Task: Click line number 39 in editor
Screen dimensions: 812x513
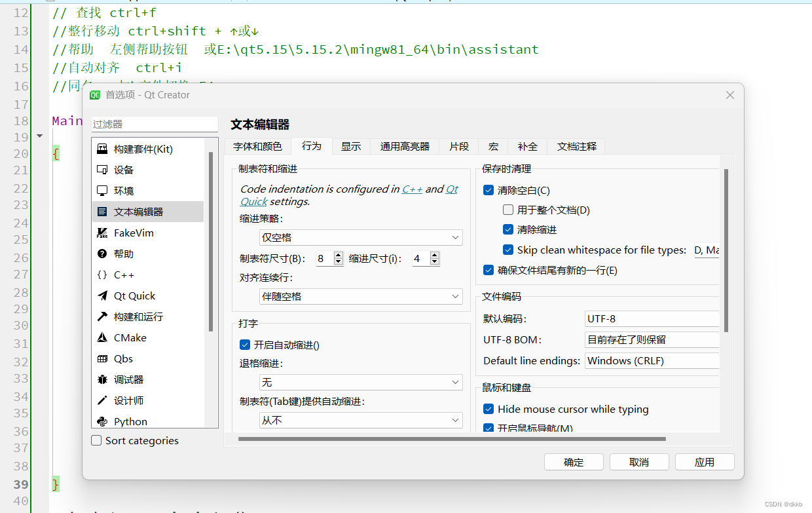Action: coord(21,485)
